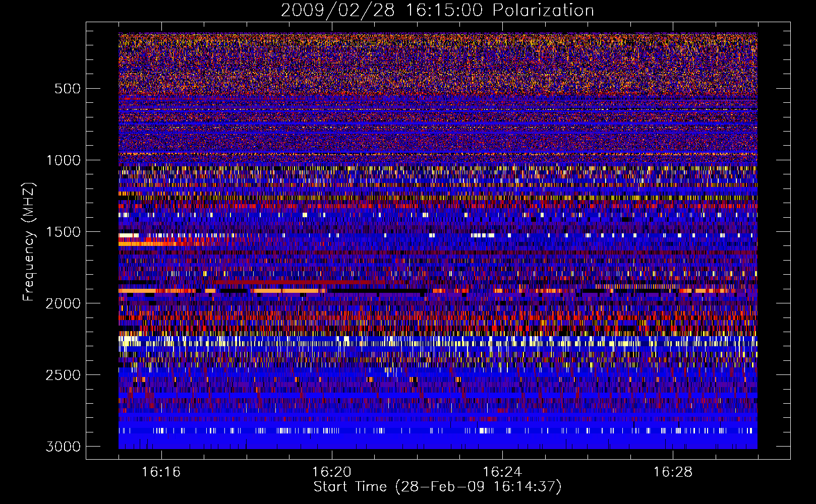The height and width of the screenshot is (504, 816).
Task: Click the 2000 frequency tick label
Action: (x=63, y=303)
